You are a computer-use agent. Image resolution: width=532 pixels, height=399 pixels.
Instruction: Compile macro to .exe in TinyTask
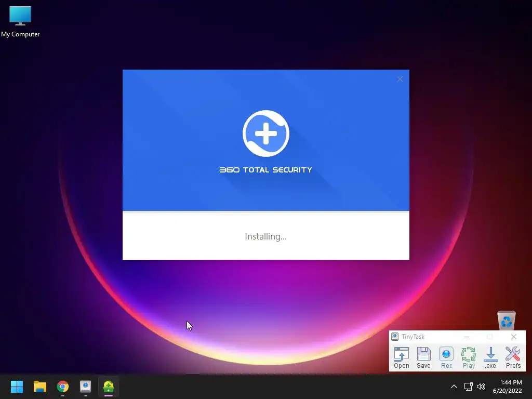coord(490,357)
